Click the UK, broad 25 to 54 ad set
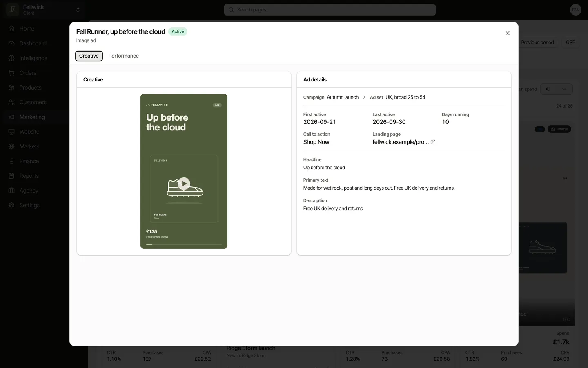 405,97
